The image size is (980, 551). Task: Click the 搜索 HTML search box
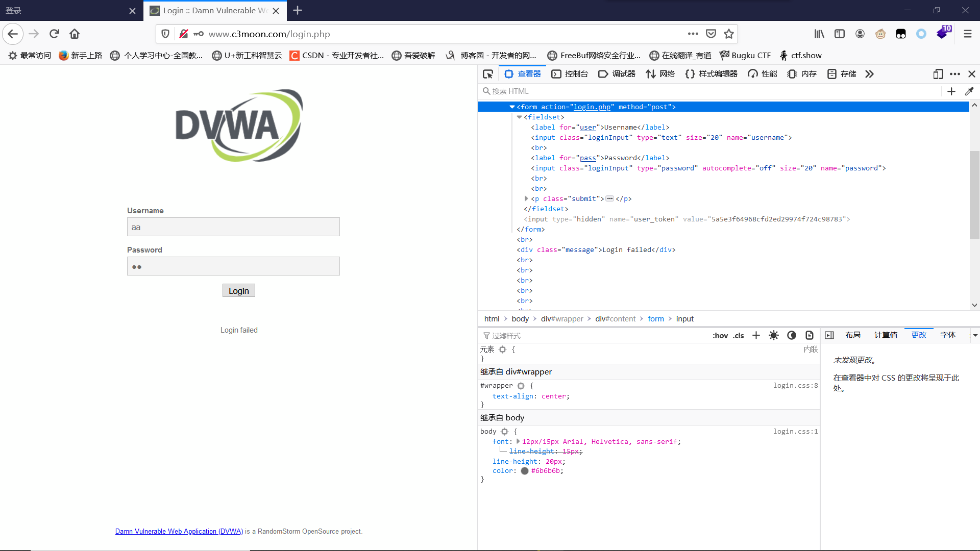[709, 91]
